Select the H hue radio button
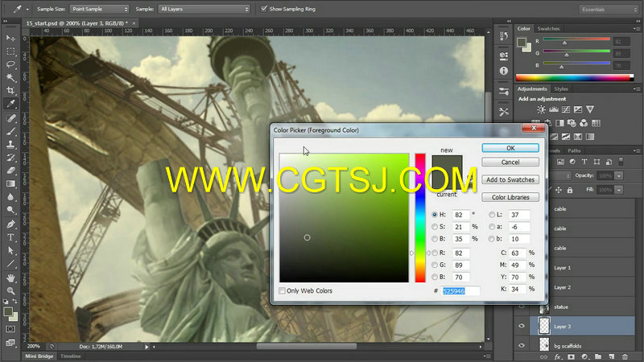Screen dimensions: 644x362 435,215
